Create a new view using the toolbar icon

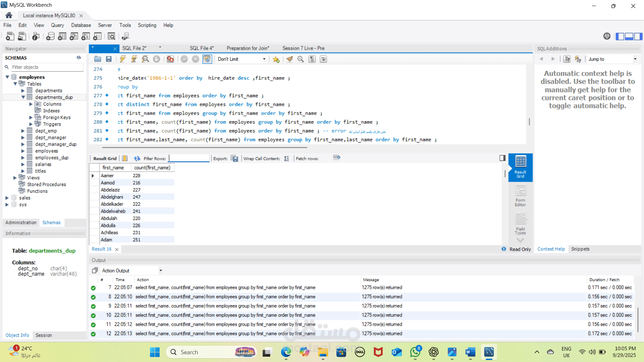(74, 36)
